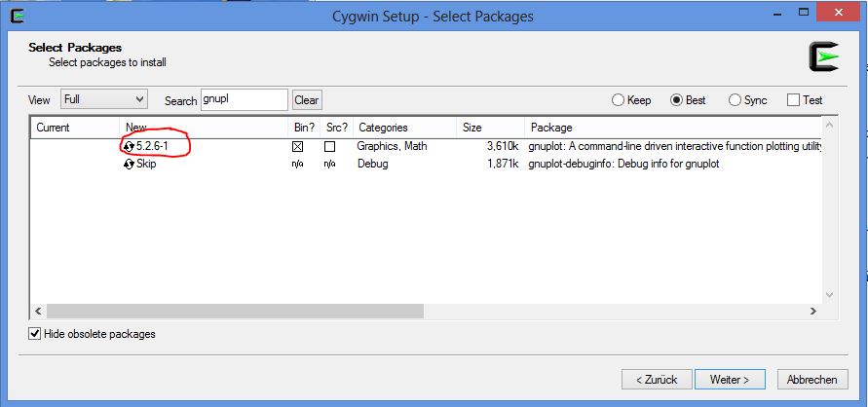The width and height of the screenshot is (868, 407).
Task: Select the Sync radio button
Action: tap(736, 100)
